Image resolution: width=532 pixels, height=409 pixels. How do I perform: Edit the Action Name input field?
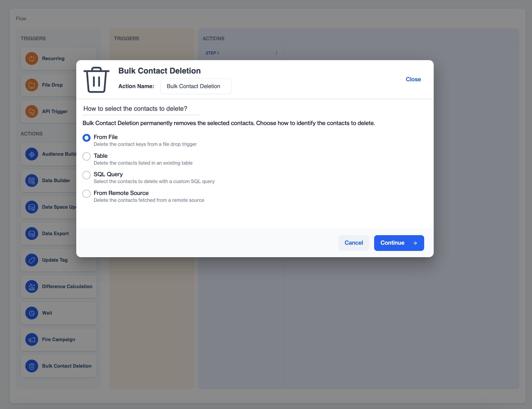pos(196,86)
